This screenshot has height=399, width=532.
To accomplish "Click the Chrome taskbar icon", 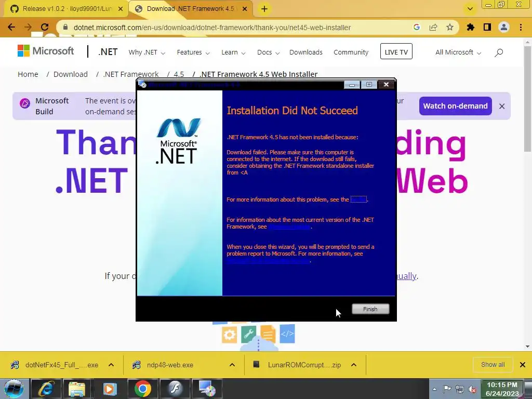I will [x=142, y=389].
